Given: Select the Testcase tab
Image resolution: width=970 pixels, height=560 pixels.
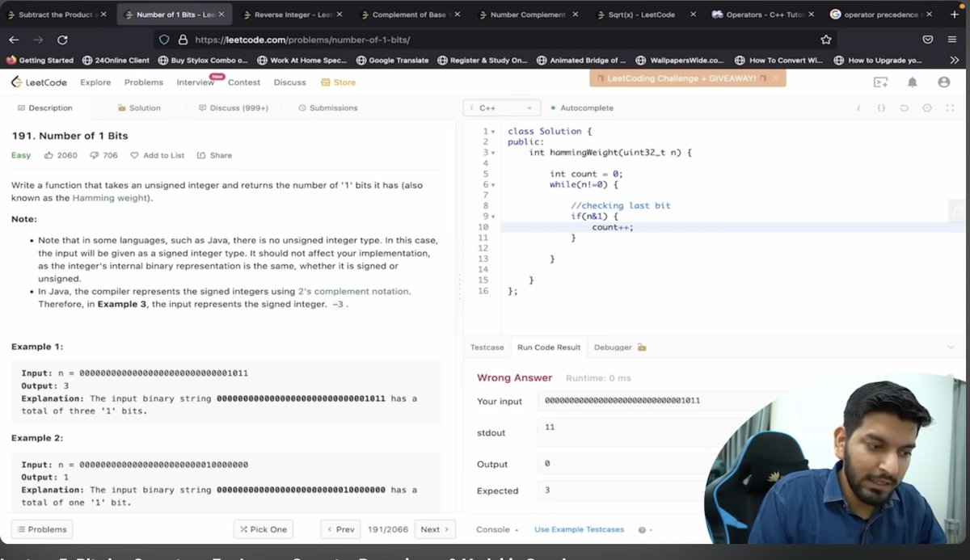Looking at the screenshot, I should (487, 347).
